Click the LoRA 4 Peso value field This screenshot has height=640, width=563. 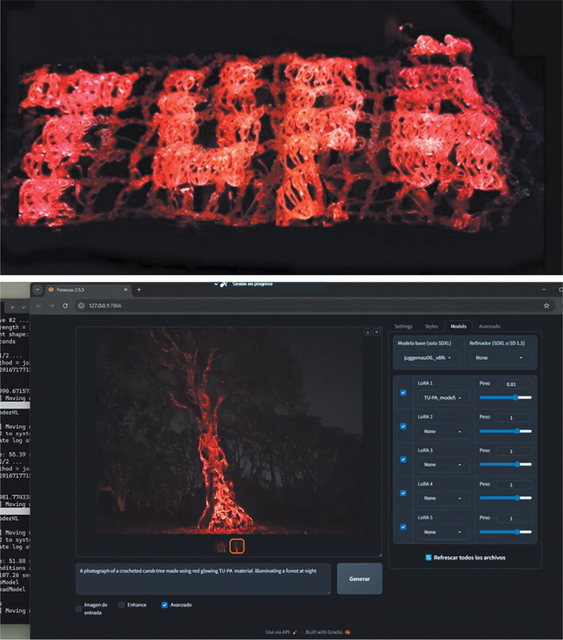point(514,484)
